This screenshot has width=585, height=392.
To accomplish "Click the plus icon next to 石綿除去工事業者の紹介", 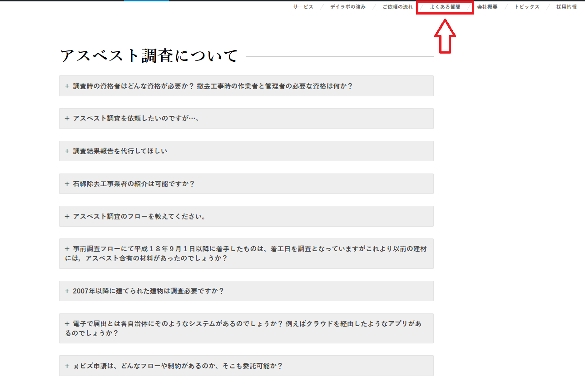I will pos(67,184).
